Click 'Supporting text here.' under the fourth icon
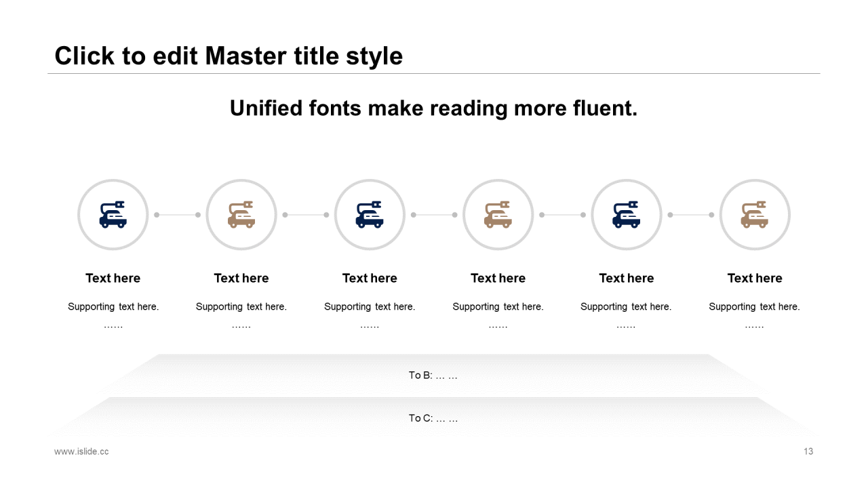The image size is (868, 488). [x=498, y=306]
